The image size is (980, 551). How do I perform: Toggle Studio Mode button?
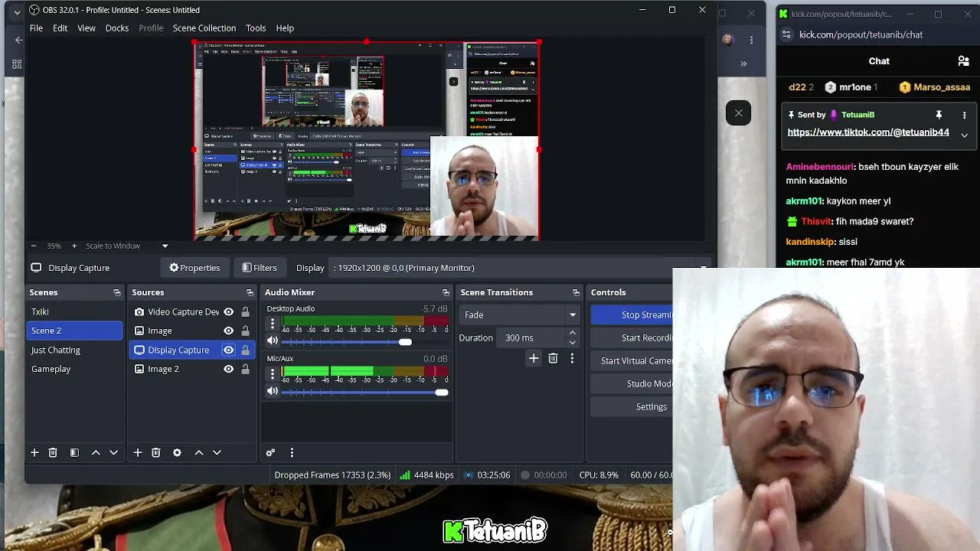pos(632,383)
